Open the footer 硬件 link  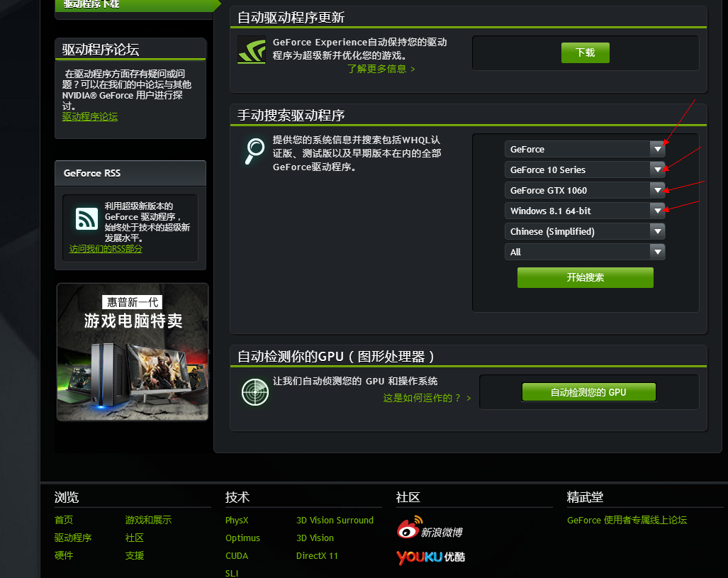coord(64,555)
